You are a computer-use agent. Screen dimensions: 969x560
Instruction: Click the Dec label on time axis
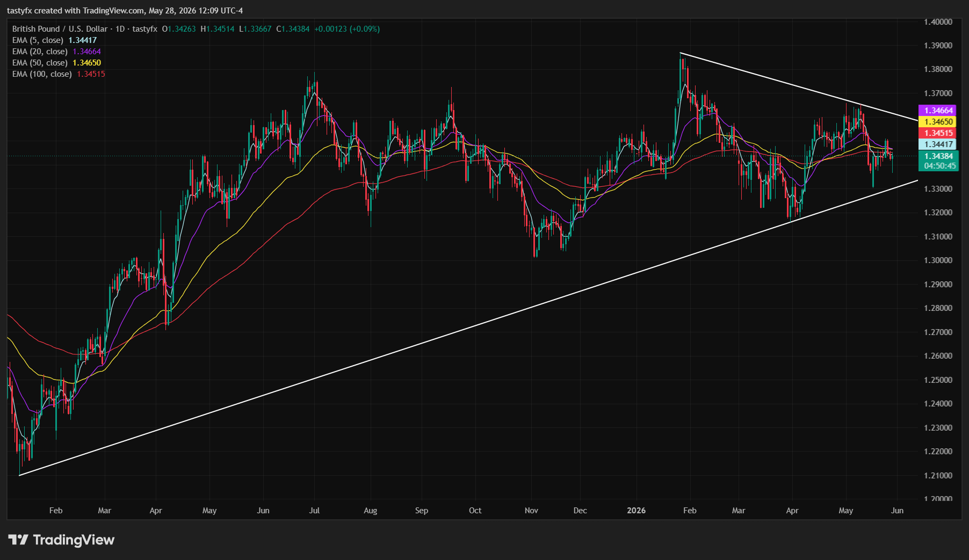pos(580,511)
